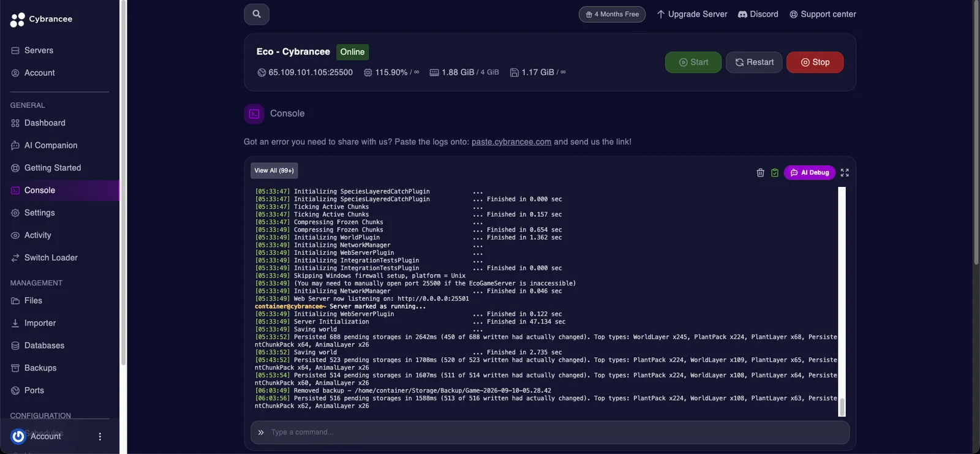
Task: Open Files manager
Action: pos(59,301)
